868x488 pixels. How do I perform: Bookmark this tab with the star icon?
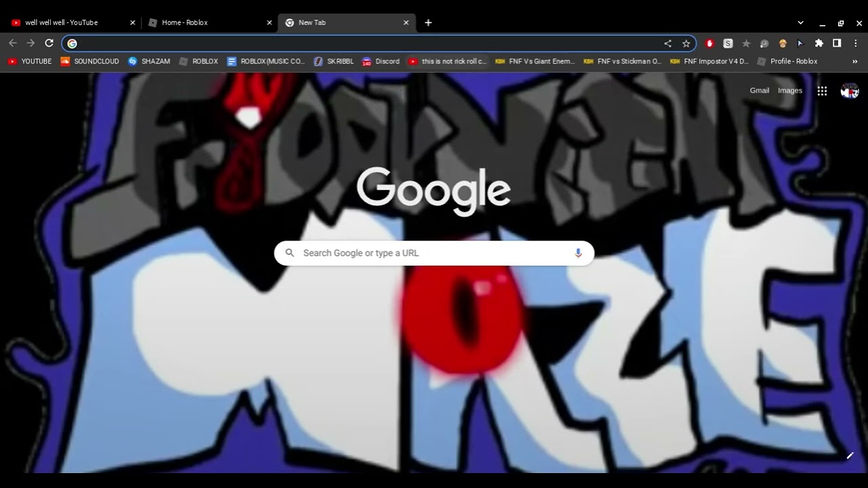[x=686, y=43]
